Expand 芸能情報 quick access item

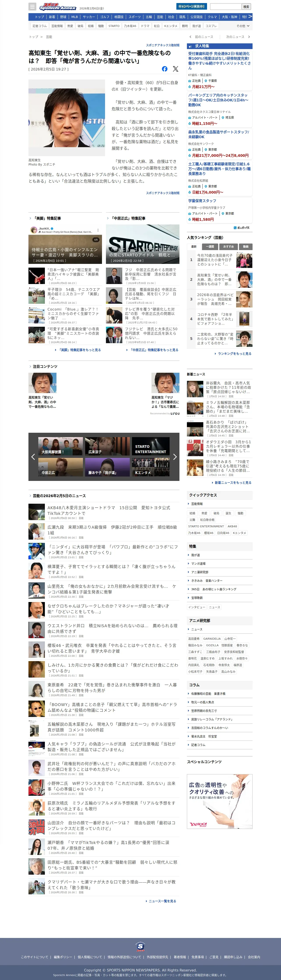coord(220,504)
